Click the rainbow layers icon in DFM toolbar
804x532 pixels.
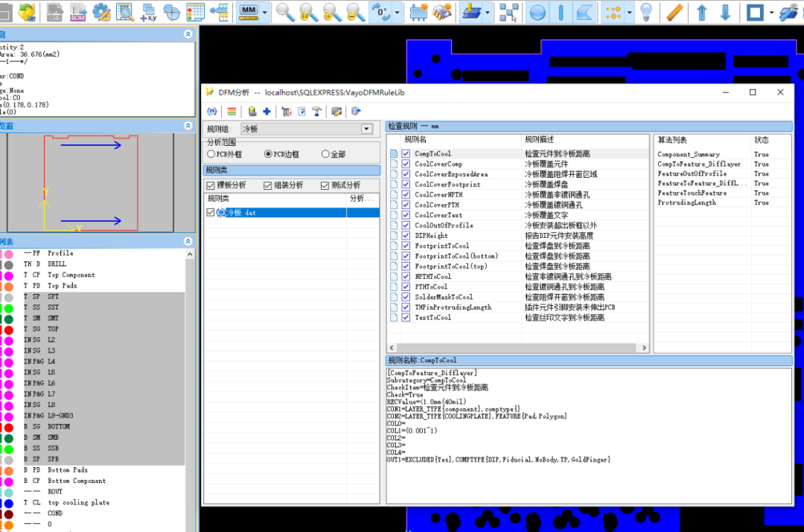[232, 111]
